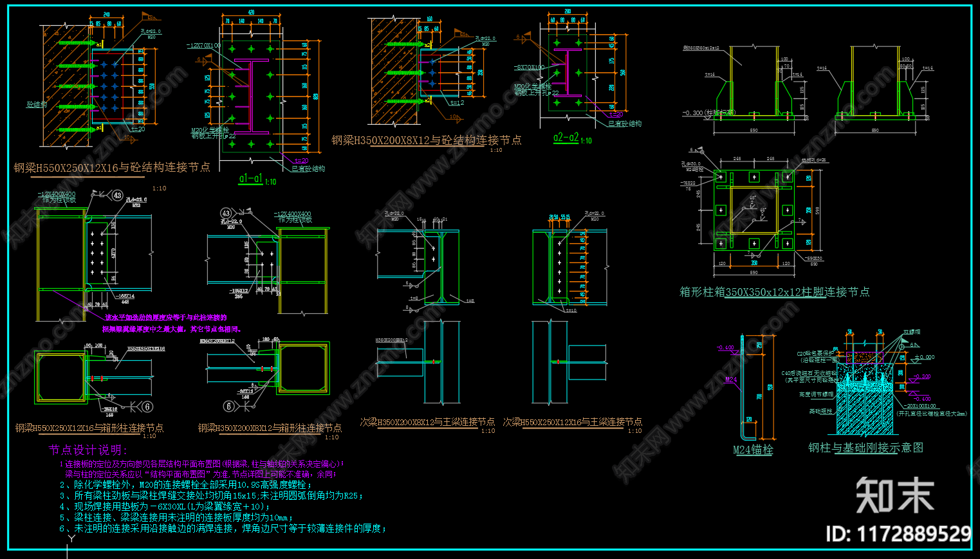Select the section label "a1-a1"
980x559 pixels.
tap(251, 179)
